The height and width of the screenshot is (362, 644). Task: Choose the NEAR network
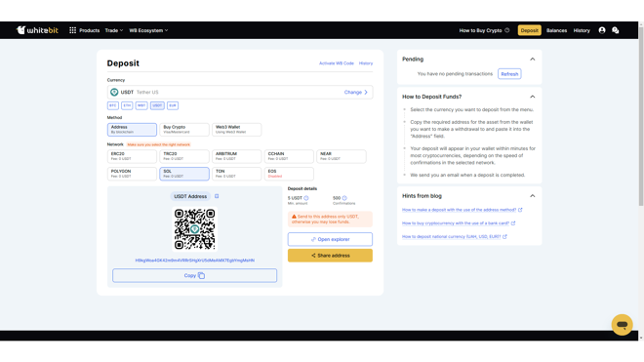point(342,156)
